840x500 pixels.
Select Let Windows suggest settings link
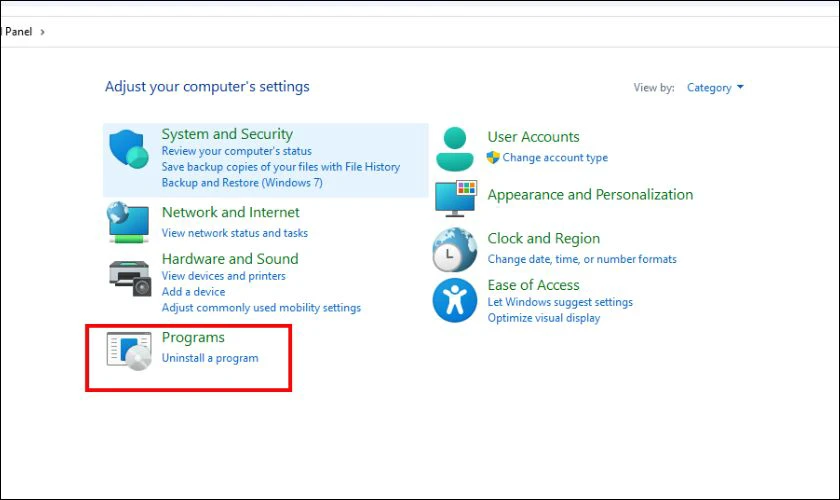click(560, 302)
